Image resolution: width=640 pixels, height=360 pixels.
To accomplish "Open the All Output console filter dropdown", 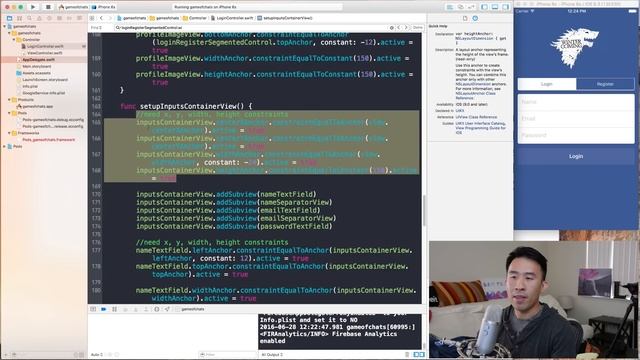I will (x=272, y=354).
